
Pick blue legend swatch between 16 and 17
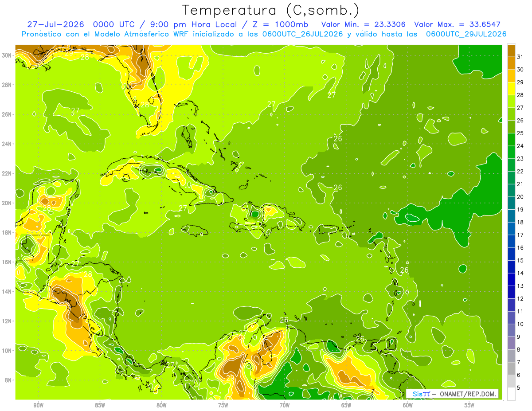point(511,241)
